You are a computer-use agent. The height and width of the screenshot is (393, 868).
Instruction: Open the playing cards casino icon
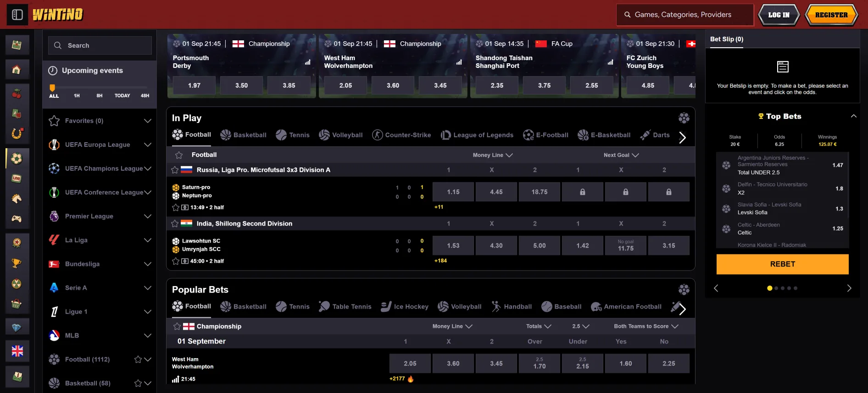tap(17, 114)
